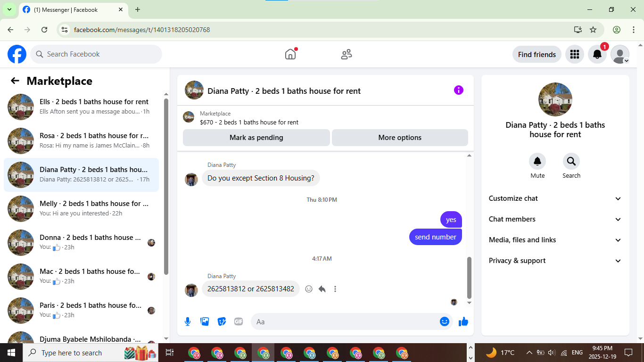The height and width of the screenshot is (362, 644).
Task: Open the Facebook menu grid icon
Action: click(x=574, y=54)
